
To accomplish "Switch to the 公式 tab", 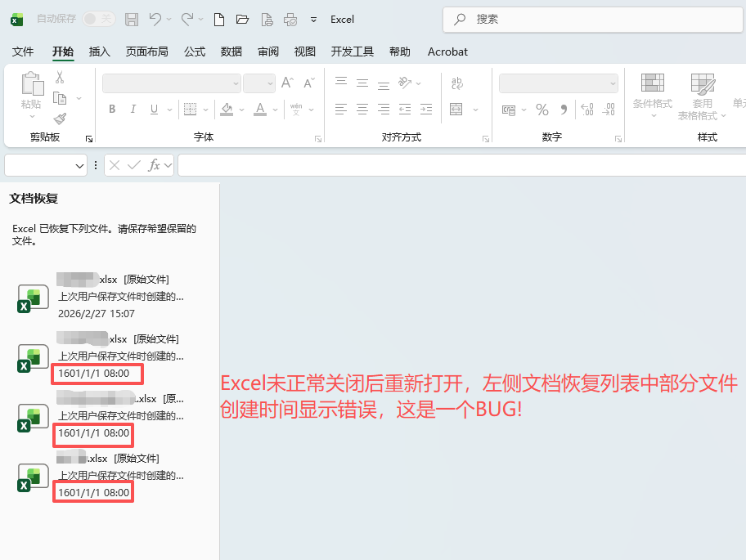I will (x=195, y=52).
